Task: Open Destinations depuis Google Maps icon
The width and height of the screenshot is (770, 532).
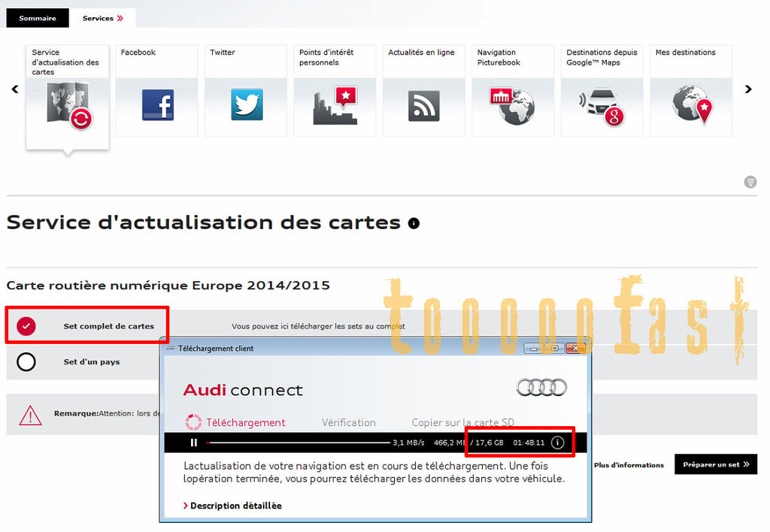Action: [x=602, y=107]
